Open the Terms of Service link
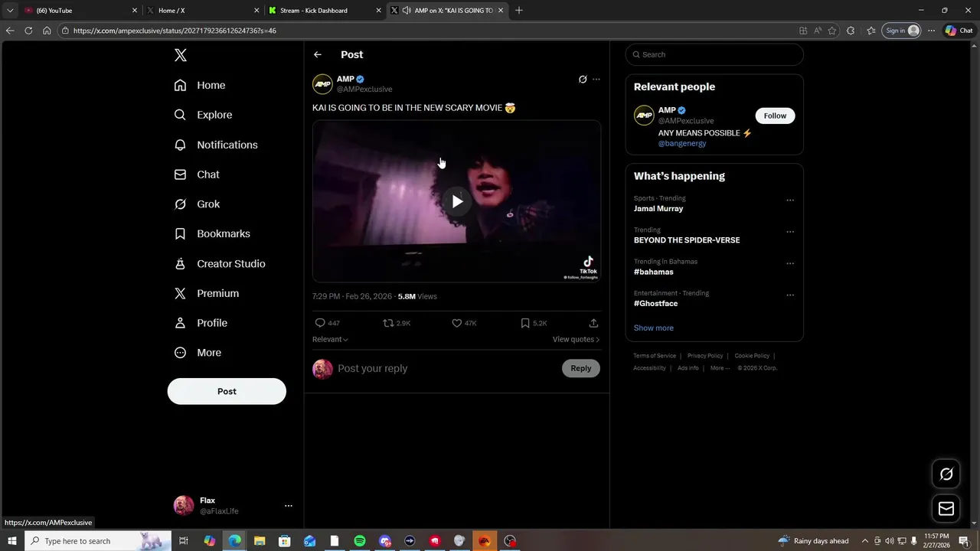Screen dimensions: 980x551 655,356
